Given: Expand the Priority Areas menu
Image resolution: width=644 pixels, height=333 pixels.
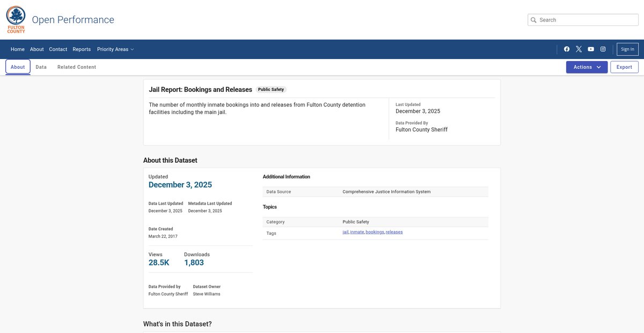Looking at the screenshot, I should 115,49.
